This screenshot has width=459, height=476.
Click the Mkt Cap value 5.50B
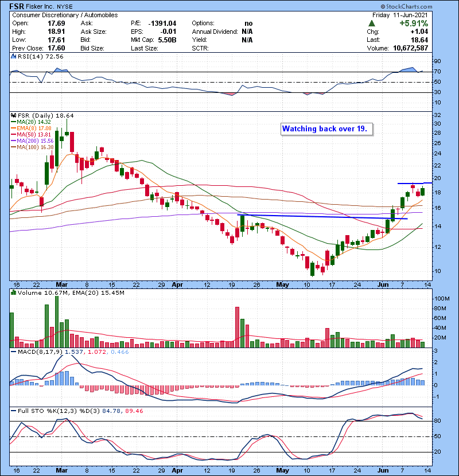coord(167,40)
